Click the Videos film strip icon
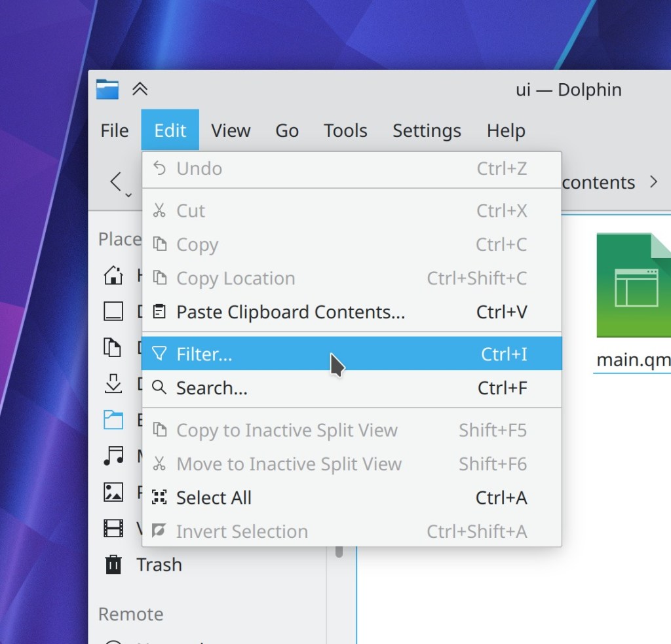The height and width of the screenshot is (644, 671). click(x=113, y=527)
